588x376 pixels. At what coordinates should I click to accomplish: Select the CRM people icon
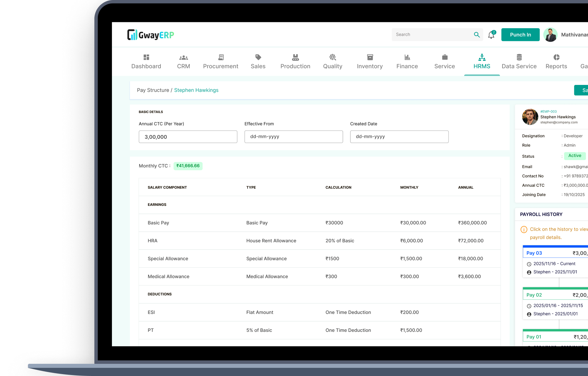[x=183, y=57]
